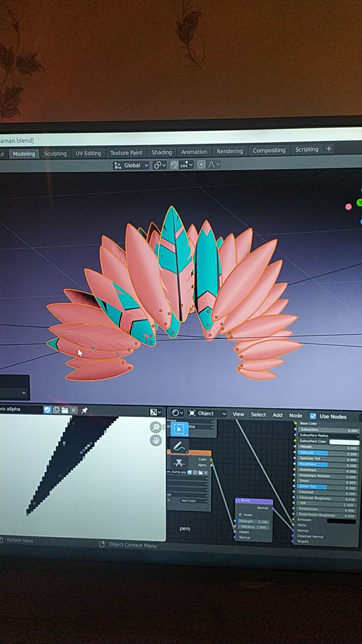Click the Color output socket on image node
362x644 pixels.
[x=211, y=459]
